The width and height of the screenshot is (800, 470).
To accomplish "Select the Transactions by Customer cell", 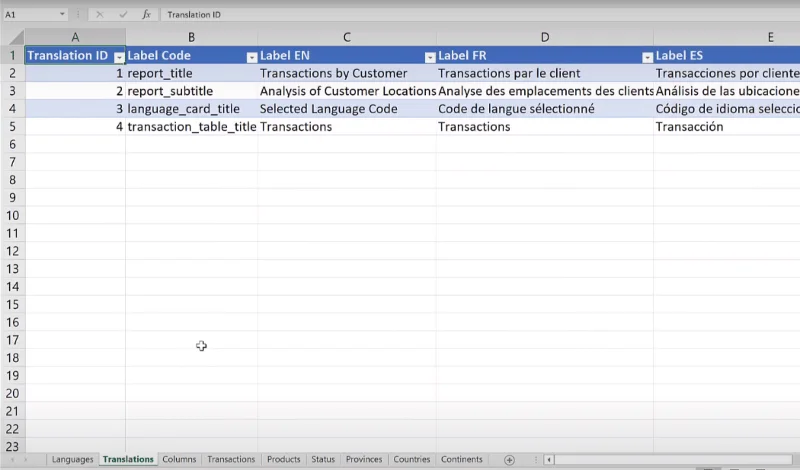I will pos(347,73).
